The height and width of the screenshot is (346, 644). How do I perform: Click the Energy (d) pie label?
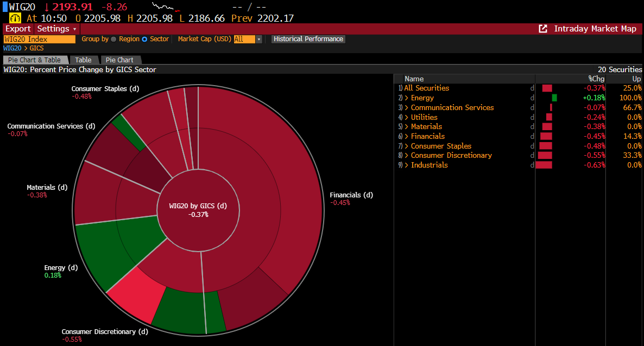tap(61, 267)
